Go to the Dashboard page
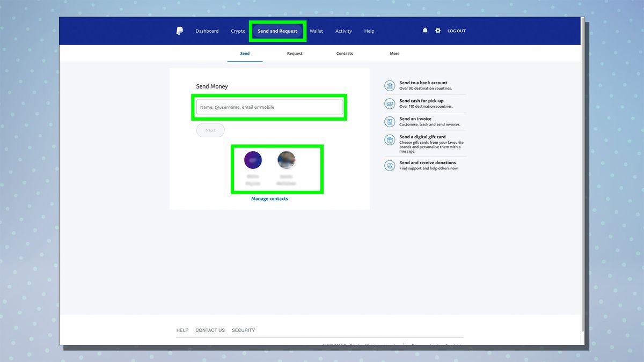The height and width of the screenshot is (362, 644). pyautogui.click(x=207, y=31)
